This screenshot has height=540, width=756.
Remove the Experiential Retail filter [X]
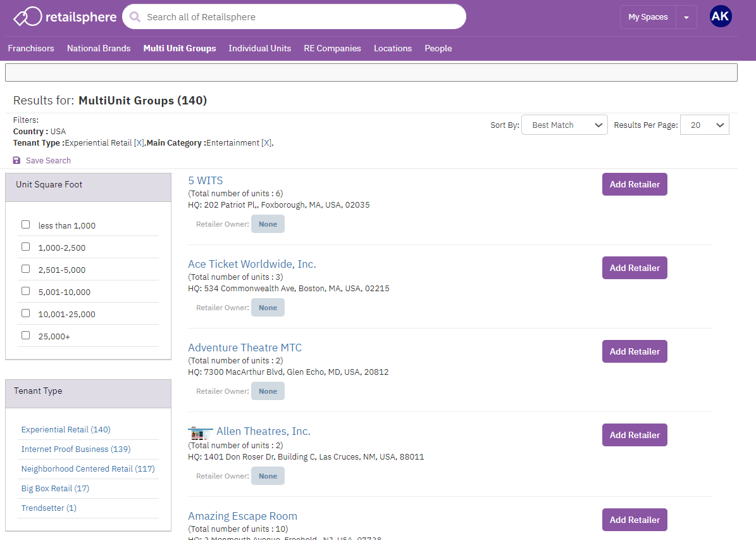tap(139, 143)
